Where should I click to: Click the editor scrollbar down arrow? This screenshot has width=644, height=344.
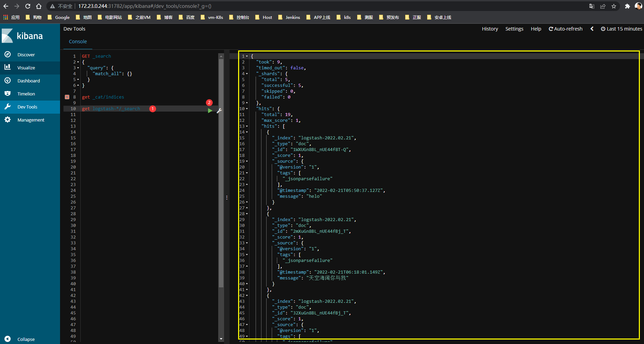(221, 339)
